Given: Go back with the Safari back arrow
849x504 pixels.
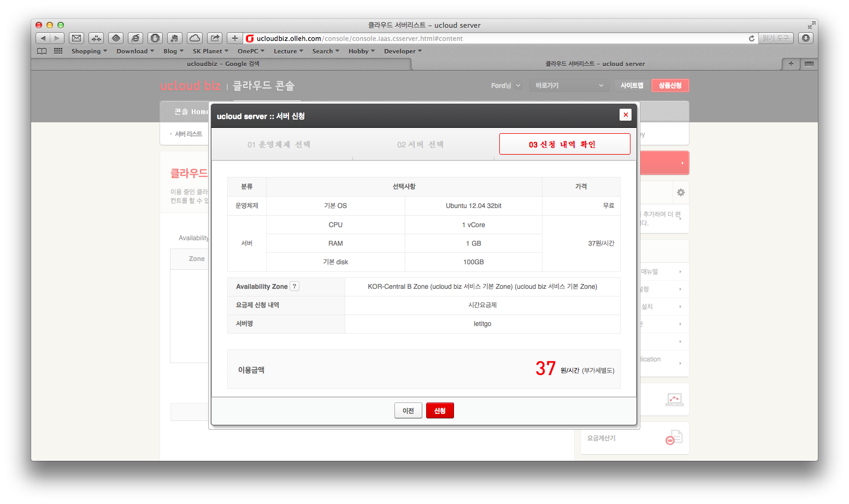Looking at the screenshot, I should pyautogui.click(x=43, y=38).
